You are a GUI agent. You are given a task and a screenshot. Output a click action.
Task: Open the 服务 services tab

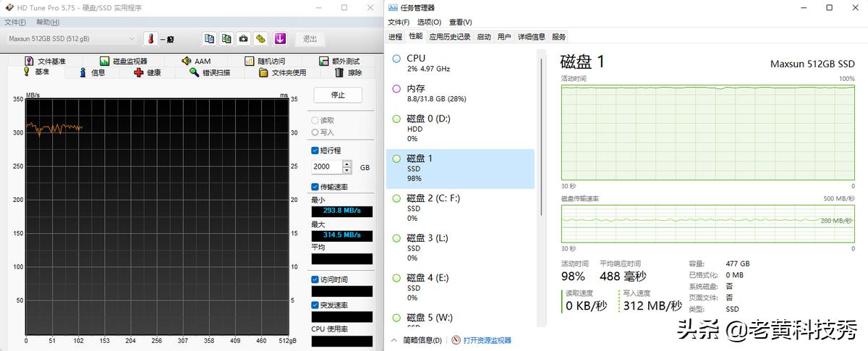pos(559,36)
